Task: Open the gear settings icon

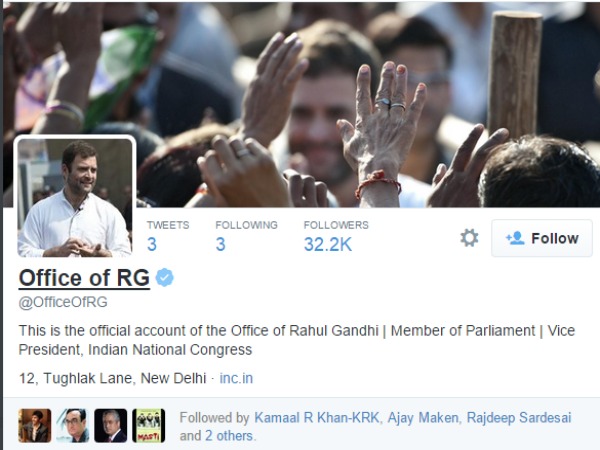Action: (x=469, y=238)
